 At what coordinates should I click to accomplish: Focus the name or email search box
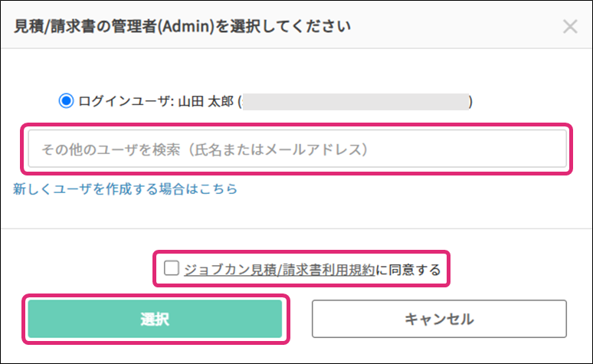point(297,149)
